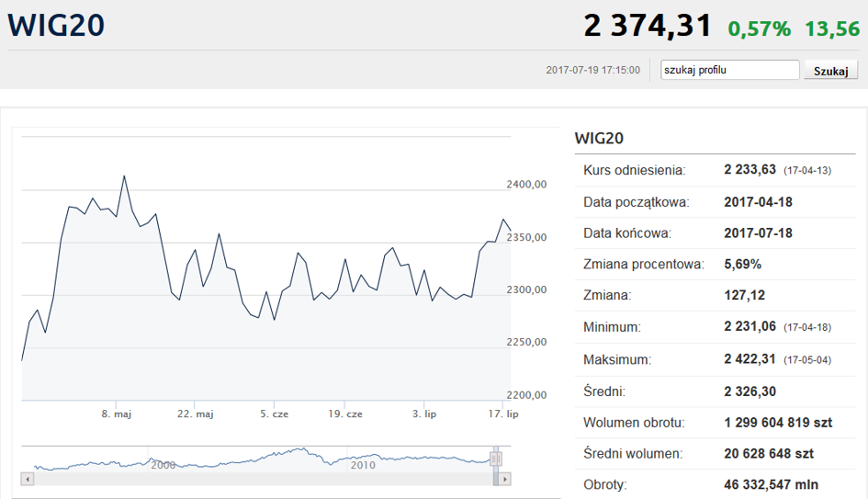The image size is (868, 499).
Task: Click the Data początkowa date 2017-04-18
Action: pos(759,202)
